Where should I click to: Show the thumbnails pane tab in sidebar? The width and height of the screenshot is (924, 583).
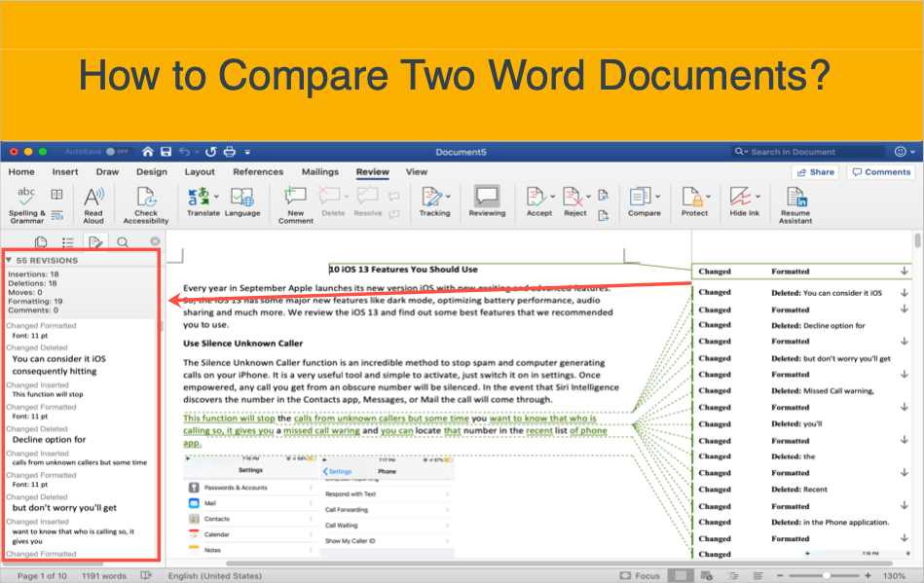point(41,242)
